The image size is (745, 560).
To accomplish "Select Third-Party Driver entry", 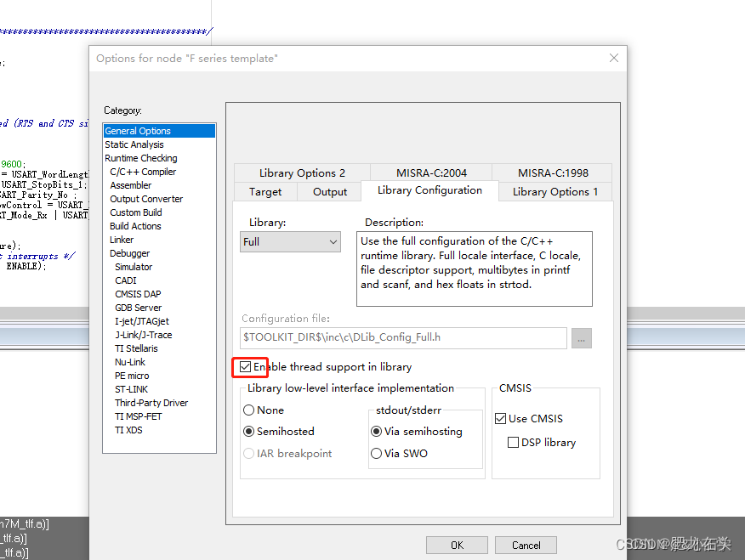I will (x=151, y=403).
